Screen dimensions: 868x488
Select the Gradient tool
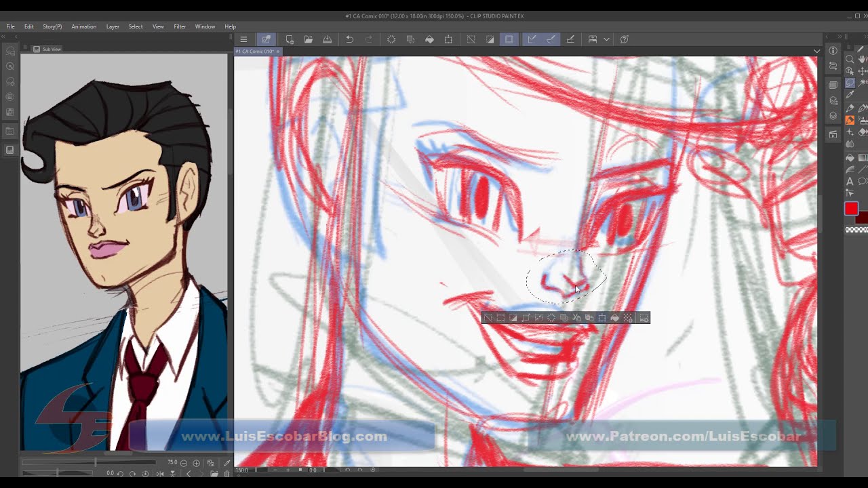coord(863,158)
